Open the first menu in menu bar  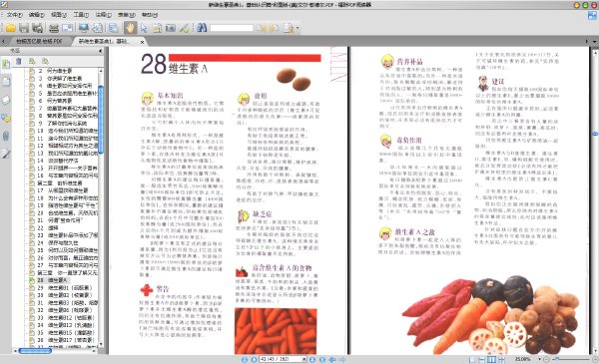[14, 15]
